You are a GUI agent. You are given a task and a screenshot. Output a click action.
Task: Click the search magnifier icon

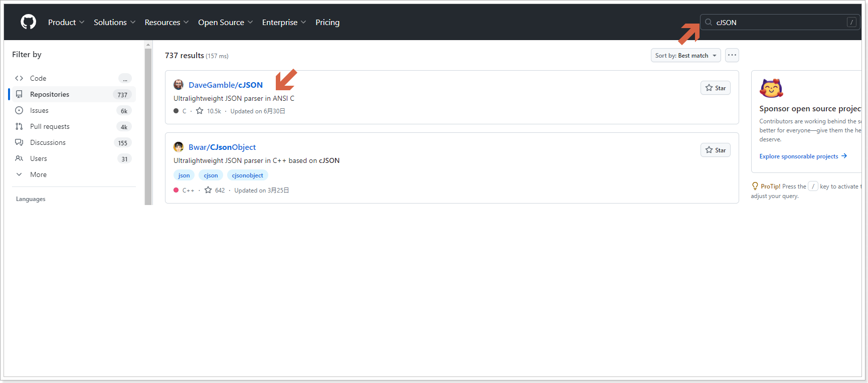709,22
